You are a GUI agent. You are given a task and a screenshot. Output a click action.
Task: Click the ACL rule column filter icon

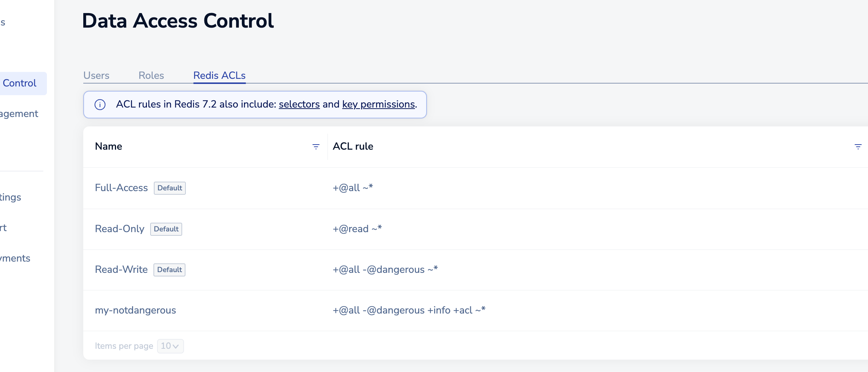point(858,147)
